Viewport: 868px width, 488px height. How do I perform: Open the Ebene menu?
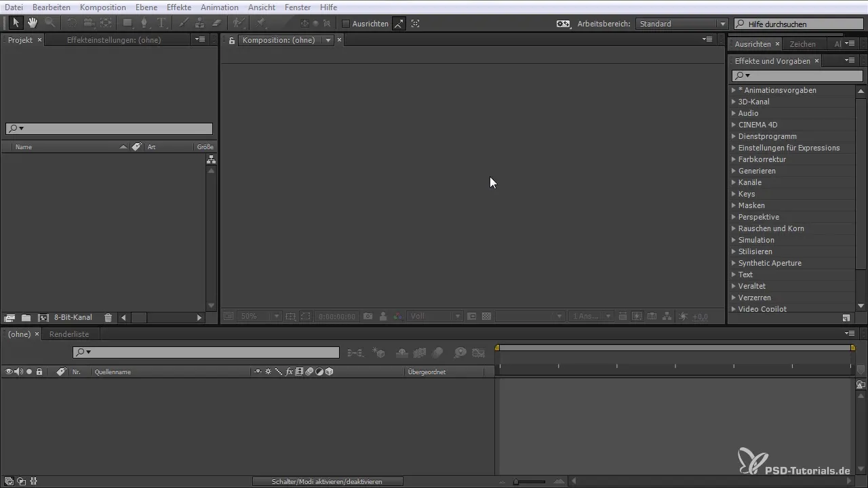tap(146, 7)
